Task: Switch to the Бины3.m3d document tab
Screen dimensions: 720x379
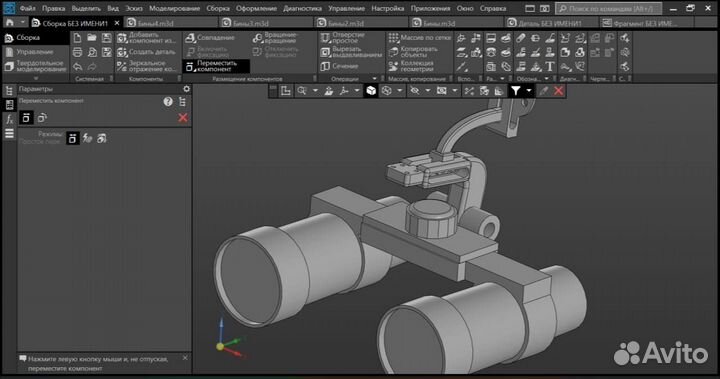Action: click(x=265, y=23)
